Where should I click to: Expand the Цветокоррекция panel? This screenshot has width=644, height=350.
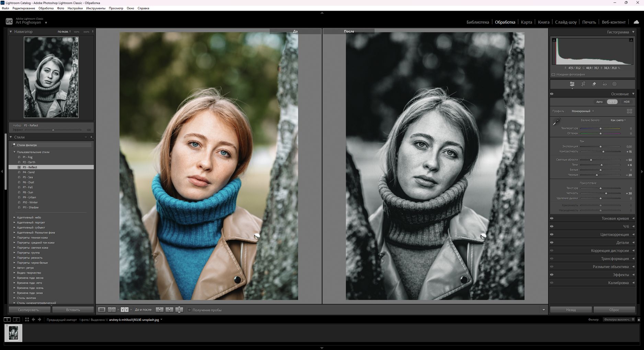point(614,235)
